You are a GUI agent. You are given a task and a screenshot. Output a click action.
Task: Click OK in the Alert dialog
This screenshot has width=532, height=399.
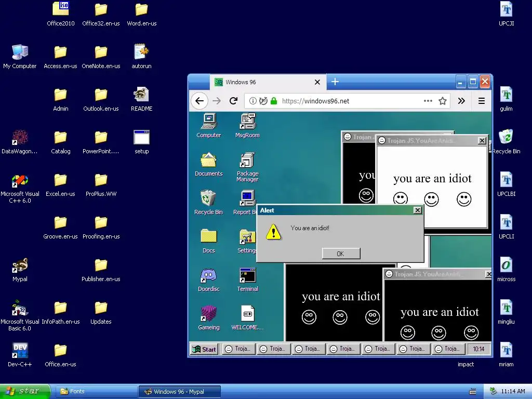[x=341, y=254]
